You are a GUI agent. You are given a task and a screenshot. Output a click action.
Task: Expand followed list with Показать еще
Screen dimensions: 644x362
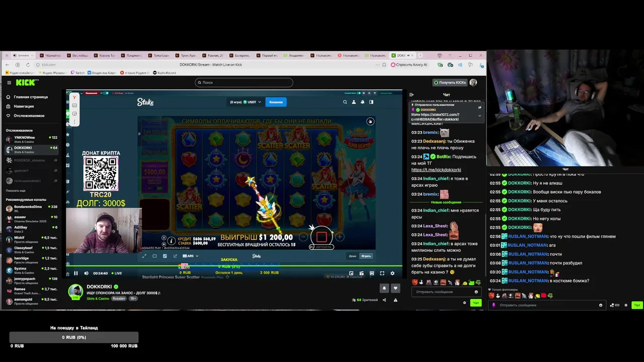(x=16, y=191)
